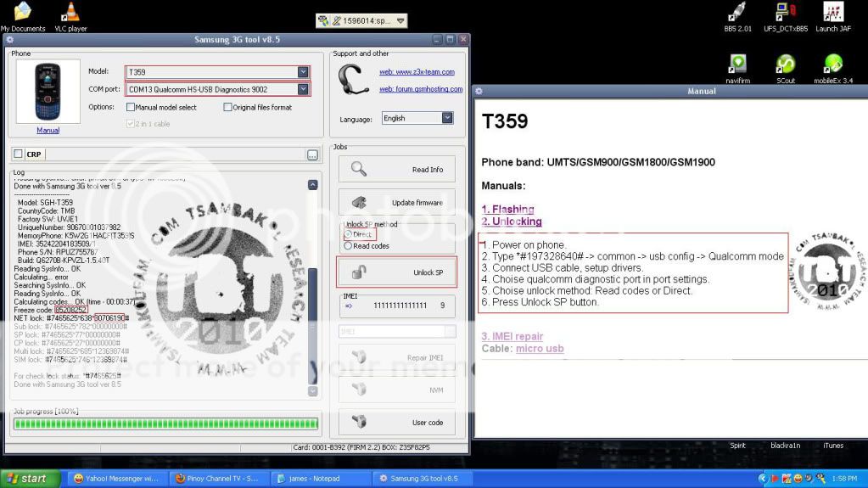Click the NVM button

tap(397, 390)
